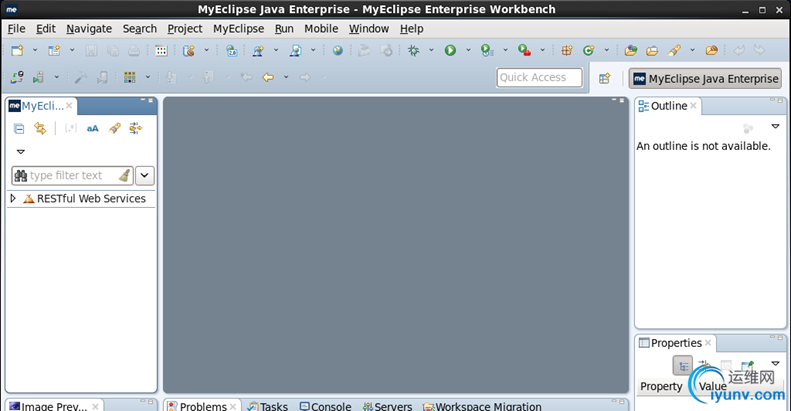This screenshot has height=411, width=791.
Task: Open the External Tools dropdown arrow
Action: [542, 50]
